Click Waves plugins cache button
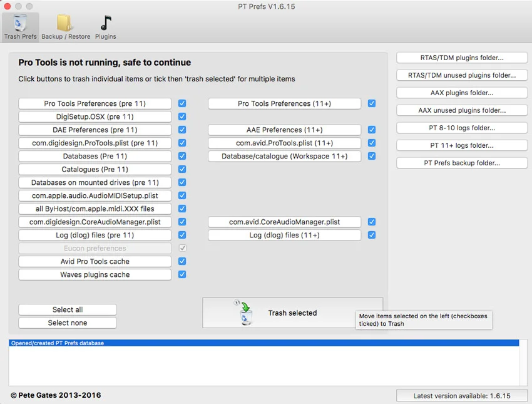532x404 pixels. pyautogui.click(x=95, y=274)
